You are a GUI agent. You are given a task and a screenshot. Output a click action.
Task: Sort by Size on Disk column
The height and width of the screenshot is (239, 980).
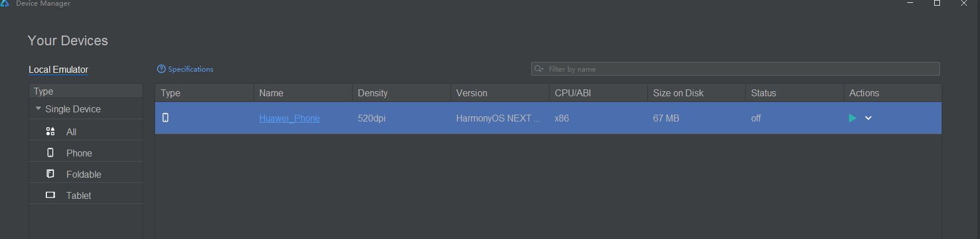[678, 93]
